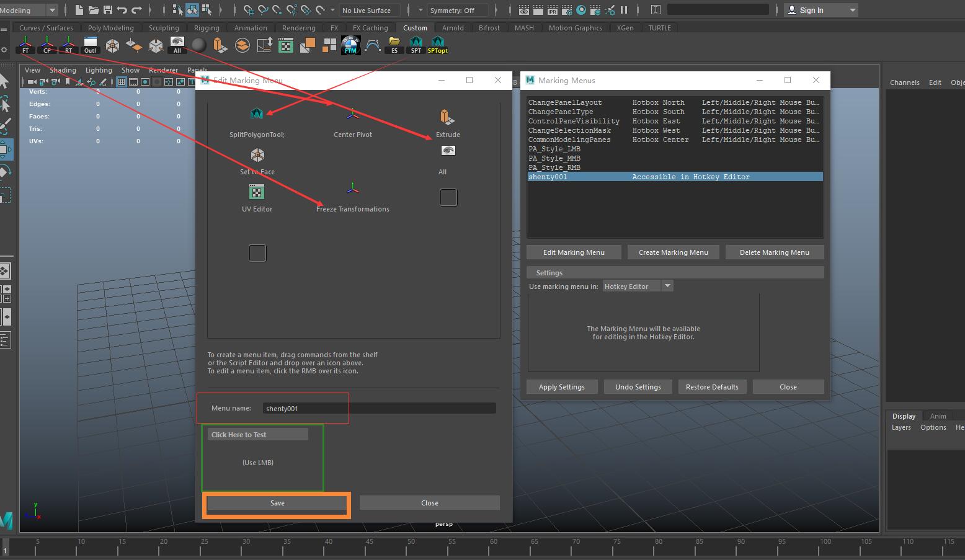Toggle the viewport grid display button
This screenshot has height=560, width=965.
pos(122,82)
